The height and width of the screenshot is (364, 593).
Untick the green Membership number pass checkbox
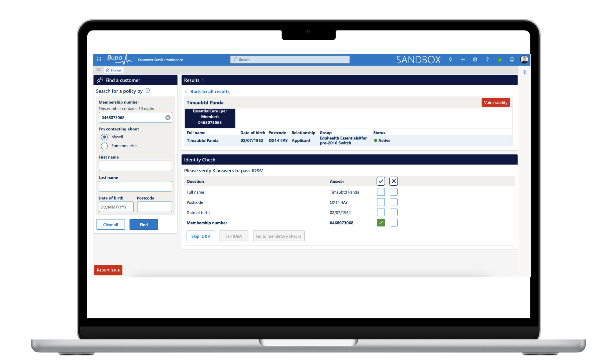pyautogui.click(x=381, y=223)
